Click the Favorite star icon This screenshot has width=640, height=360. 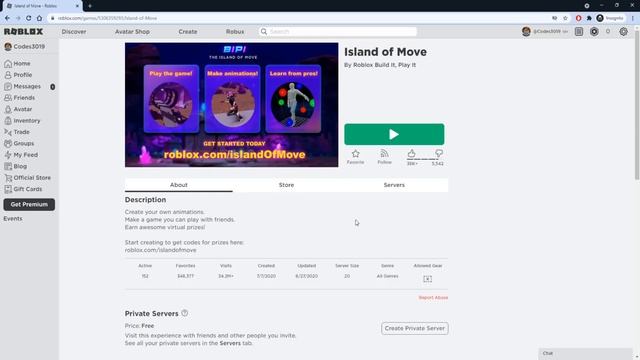pos(356,154)
